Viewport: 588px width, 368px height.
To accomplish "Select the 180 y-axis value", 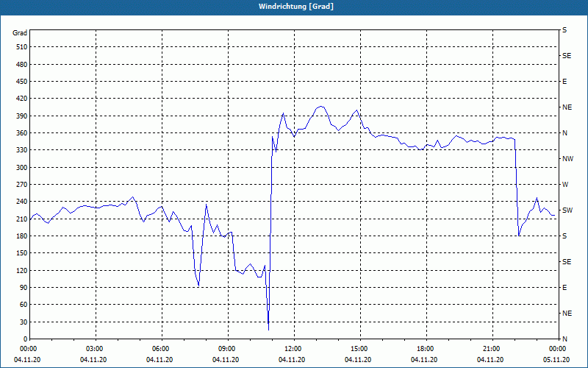I will point(22,236).
